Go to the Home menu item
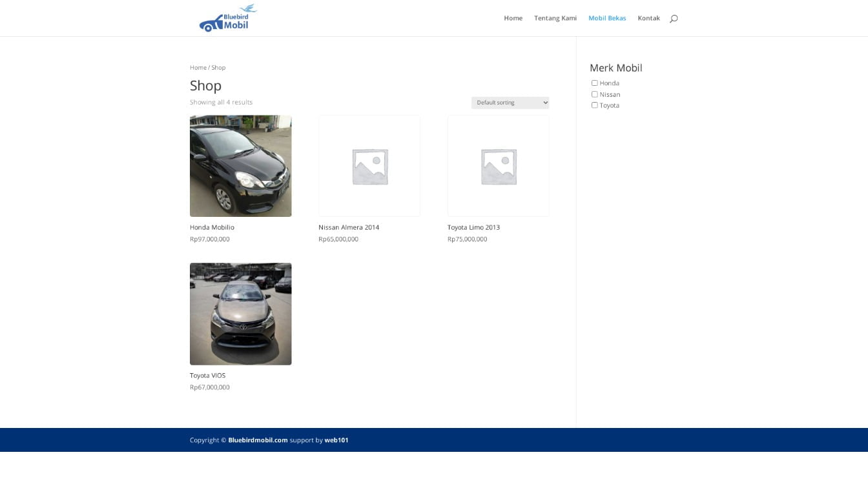868x488 pixels. coord(513,18)
